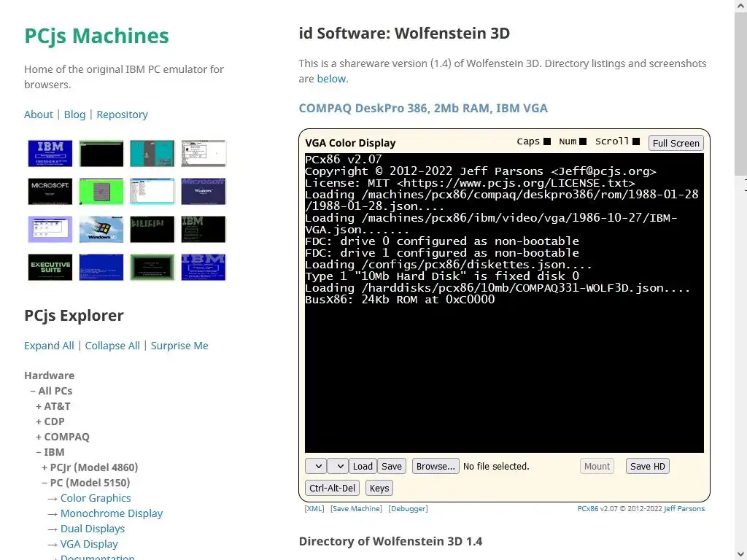Screen dimensions: 747x560
Task: Open the Windows 95 logo thumbnail
Action: point(101,230)
